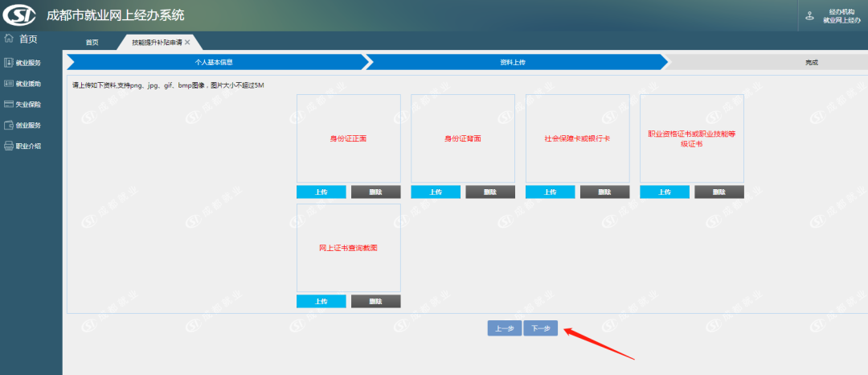Click 下一步 to proceed
The width and height of the screenshot is (868, 375).
click(540, 328)
